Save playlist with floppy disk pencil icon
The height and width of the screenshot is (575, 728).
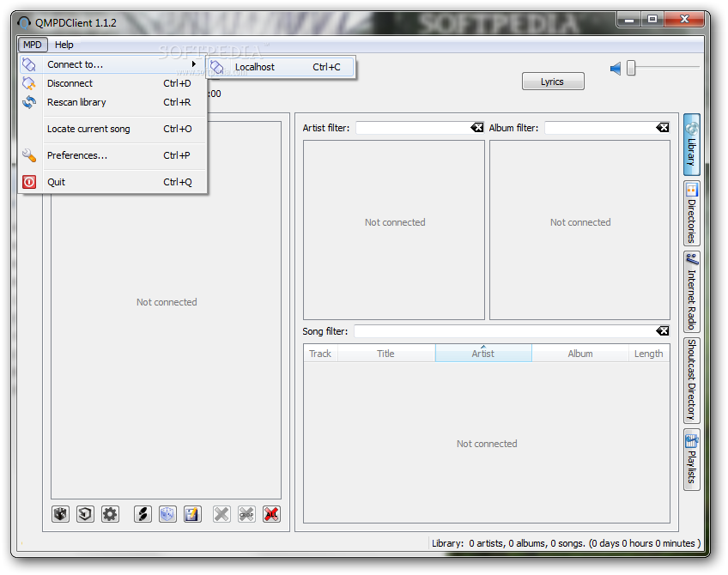click(x=192, y=514)
